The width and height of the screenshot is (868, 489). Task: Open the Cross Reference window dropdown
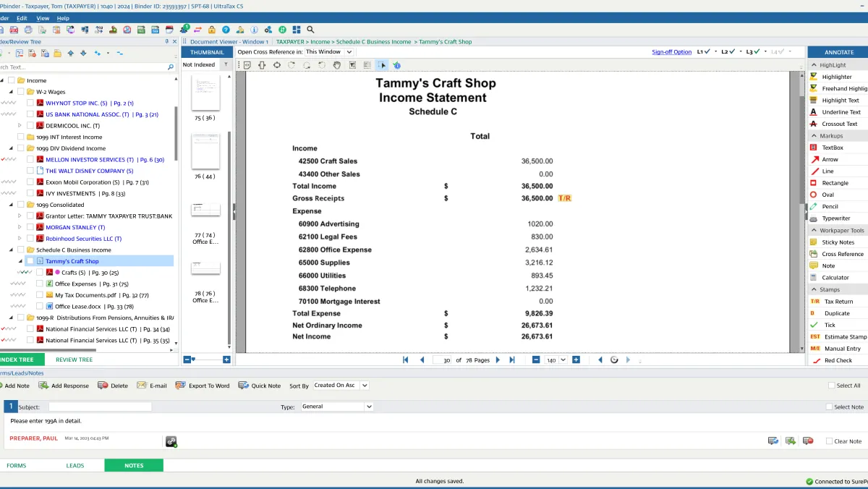coord(329,52)
